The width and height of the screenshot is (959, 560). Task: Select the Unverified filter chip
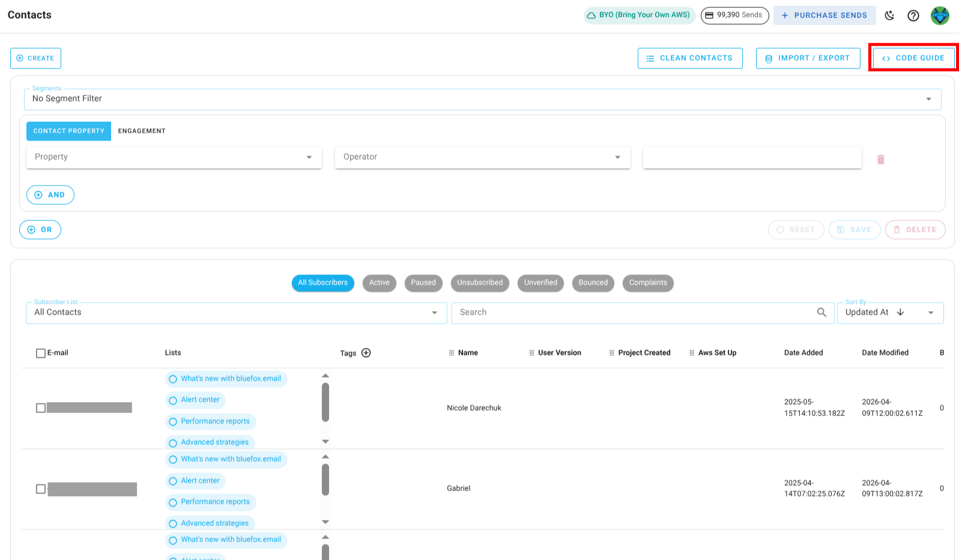coord(540,283)
